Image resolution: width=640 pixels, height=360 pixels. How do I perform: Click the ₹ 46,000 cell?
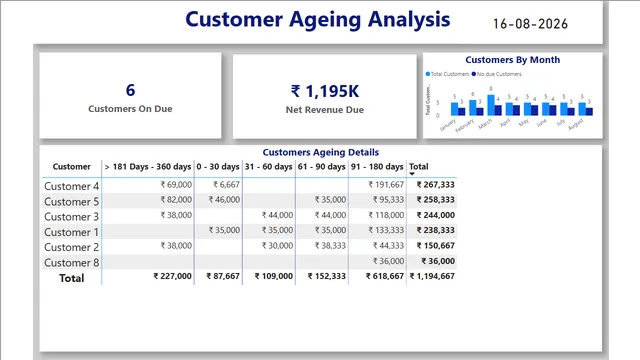click(x=224, y=200)
